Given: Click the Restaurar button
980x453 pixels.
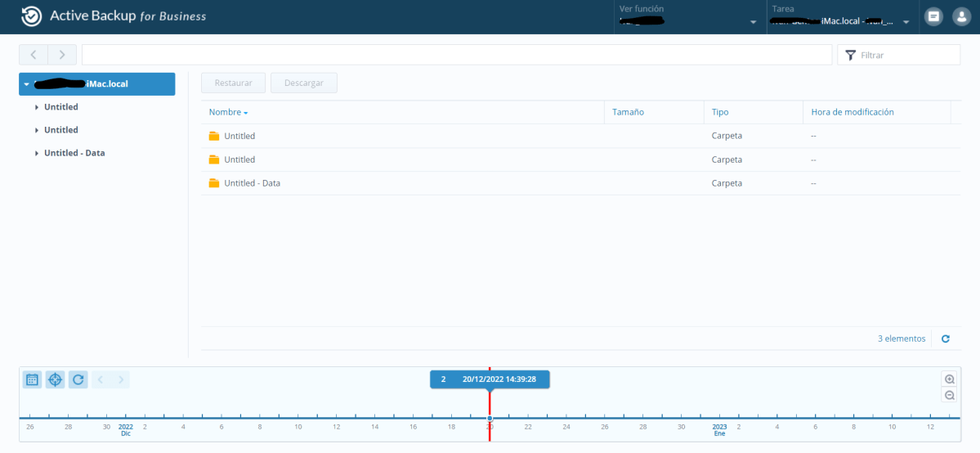Looking at the screenshot, I should [x=233, y=83].
